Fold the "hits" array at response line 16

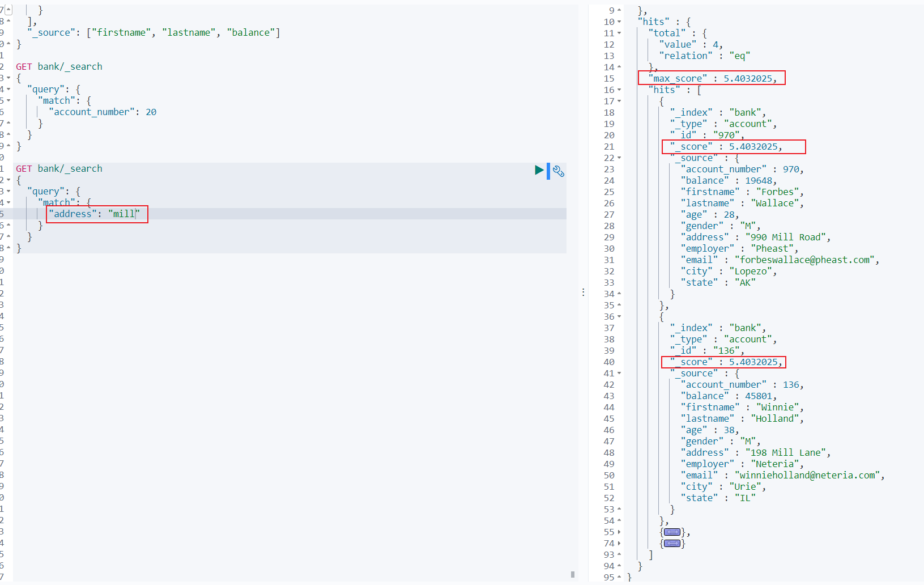(x=619, y=90)
